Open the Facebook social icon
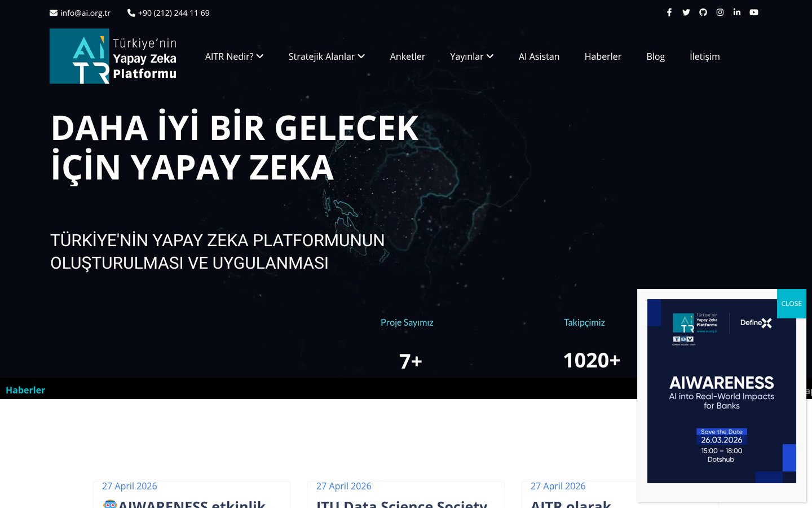812x508 pixels. coord(669,12)
